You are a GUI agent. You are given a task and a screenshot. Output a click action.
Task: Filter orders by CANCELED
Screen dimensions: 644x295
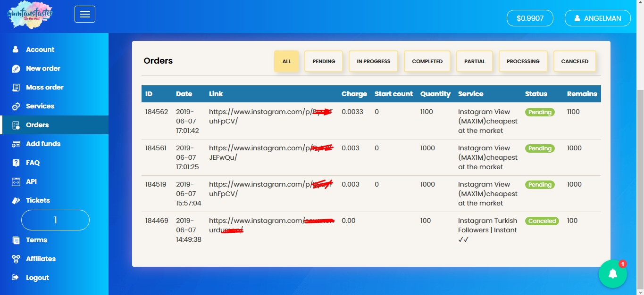tap(575, 61)
